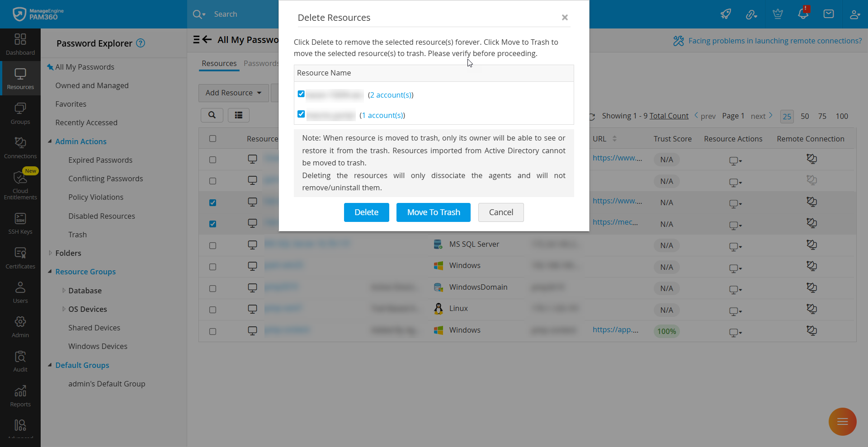Open Certificates in the sidebar

click(x=20, y=258)
